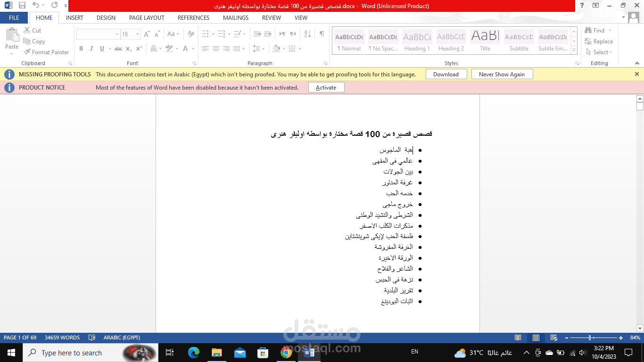Switch to Print Layout view
Screen dimensions: 644x362
(536, 337)
